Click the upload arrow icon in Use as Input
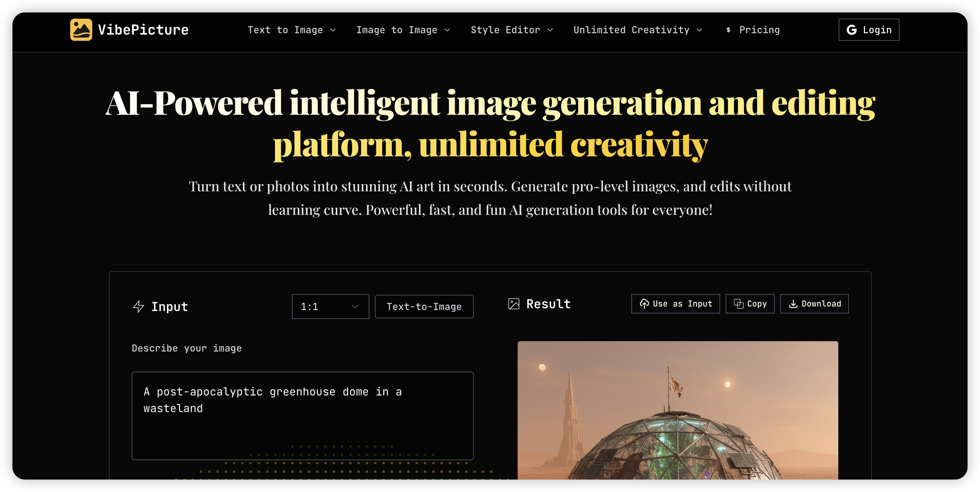The height and width of the screenshot is (492, 980). click(x=644, y=304)
